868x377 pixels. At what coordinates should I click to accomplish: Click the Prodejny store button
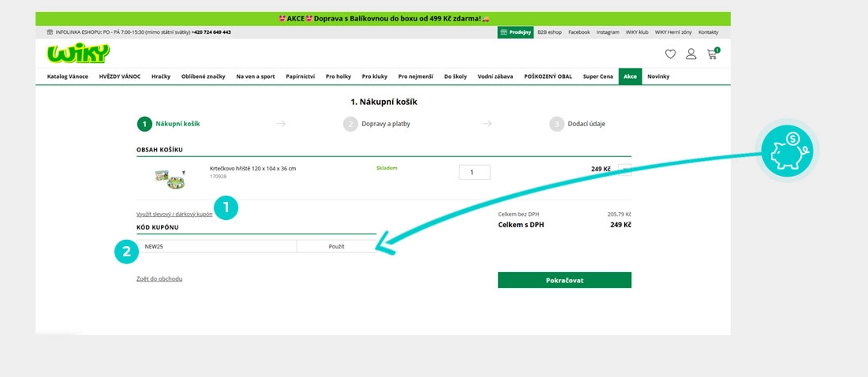click(x=514, y=32)
